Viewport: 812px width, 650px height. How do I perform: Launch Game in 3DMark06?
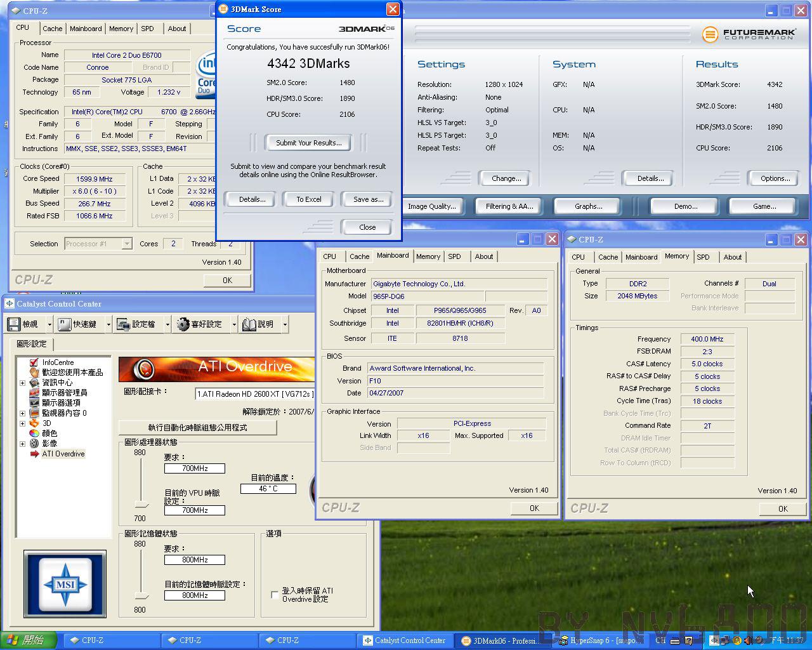764,206
